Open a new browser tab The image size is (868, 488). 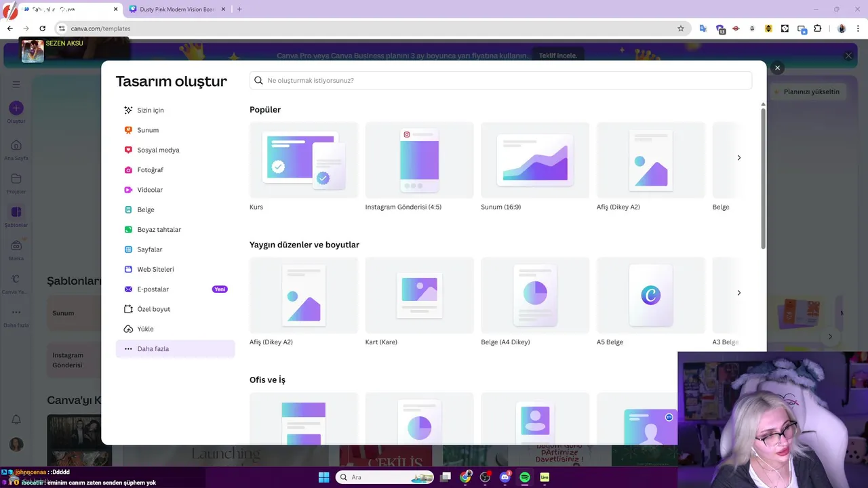coord(239,9)
